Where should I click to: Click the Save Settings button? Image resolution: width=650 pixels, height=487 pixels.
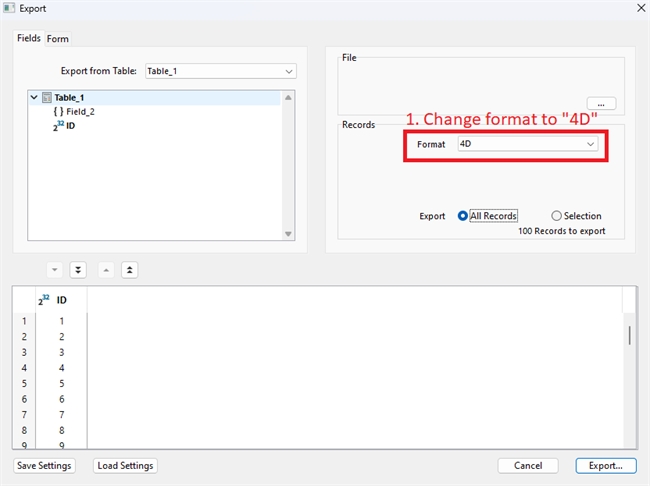click(45, 465)
